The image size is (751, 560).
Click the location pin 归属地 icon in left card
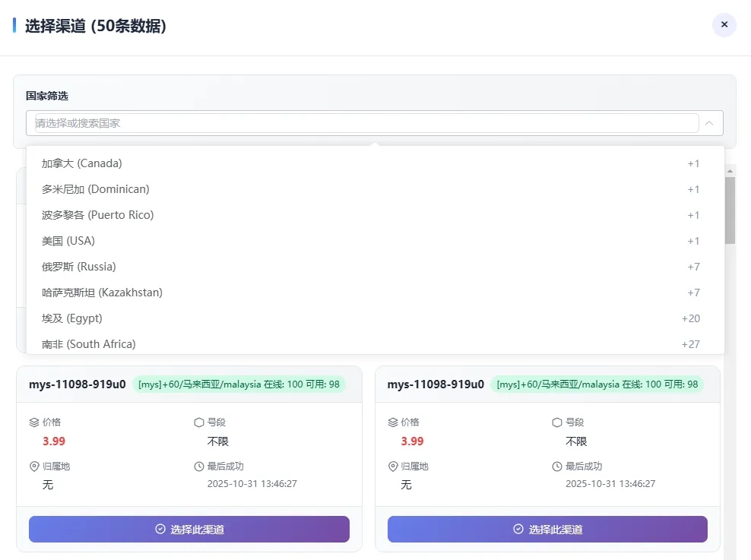(x=33, y=467)
